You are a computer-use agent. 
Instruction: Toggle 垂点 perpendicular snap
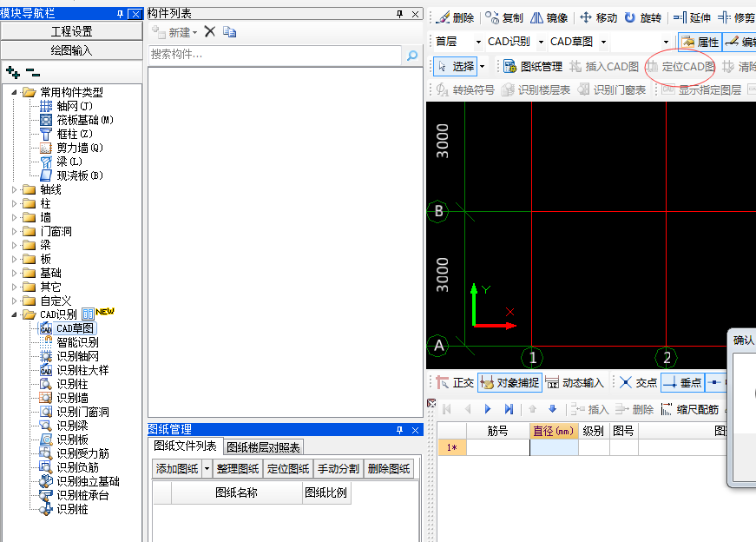click(x=682, y=383)
